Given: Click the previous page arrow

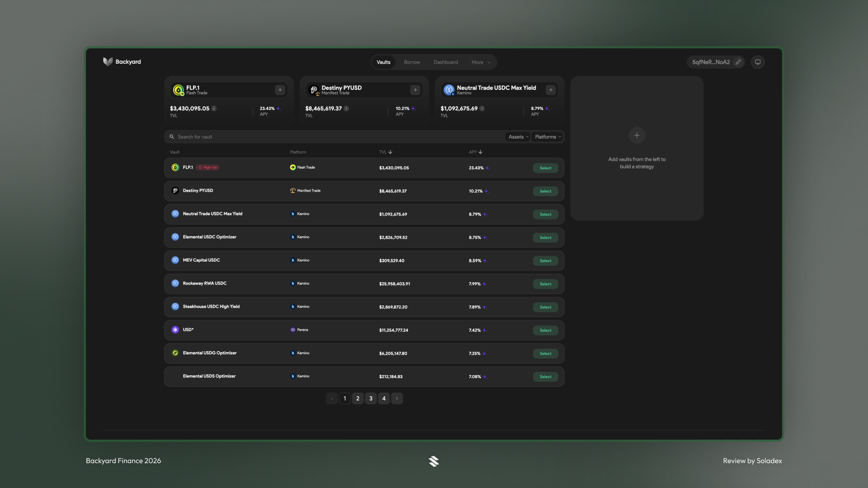Looking at the screenshot, I should tap(331, 399).
